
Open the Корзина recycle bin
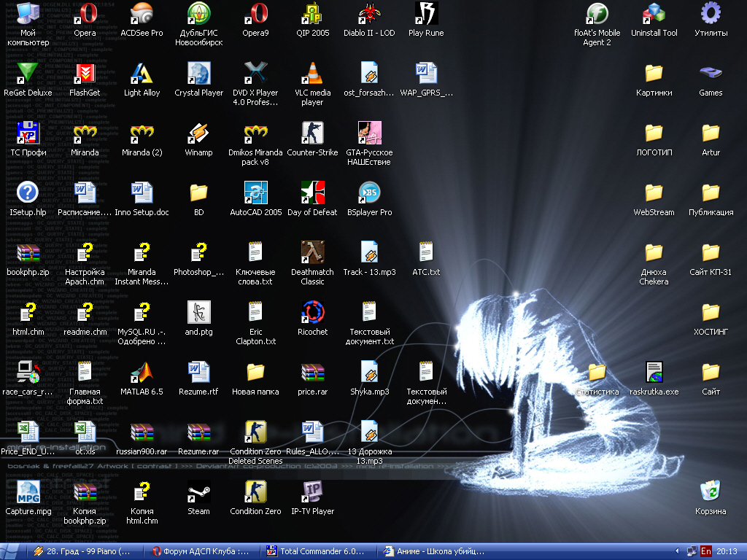coord(711,491)
